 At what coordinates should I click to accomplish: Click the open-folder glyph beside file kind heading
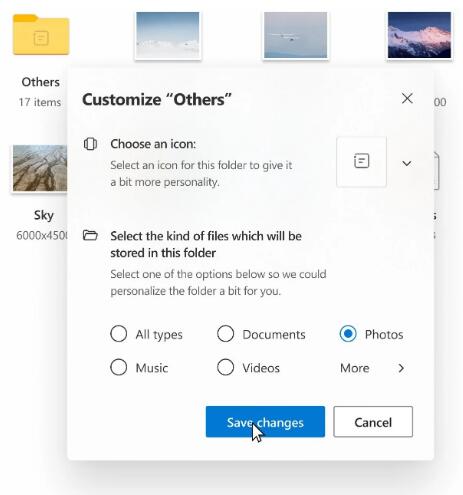click(90, 235)
